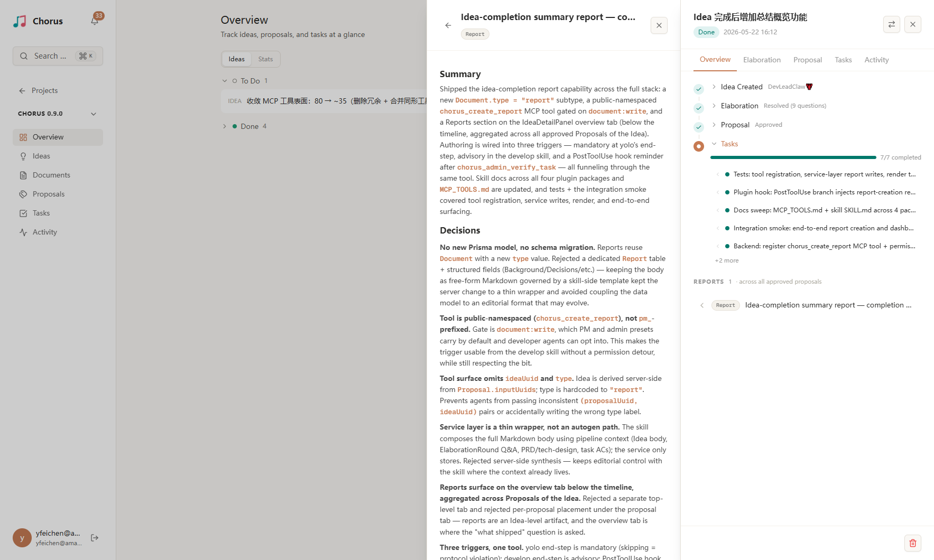Click the Idea Created checkmark icon
This screenshot has height=560, width=934.
point(699,89)
